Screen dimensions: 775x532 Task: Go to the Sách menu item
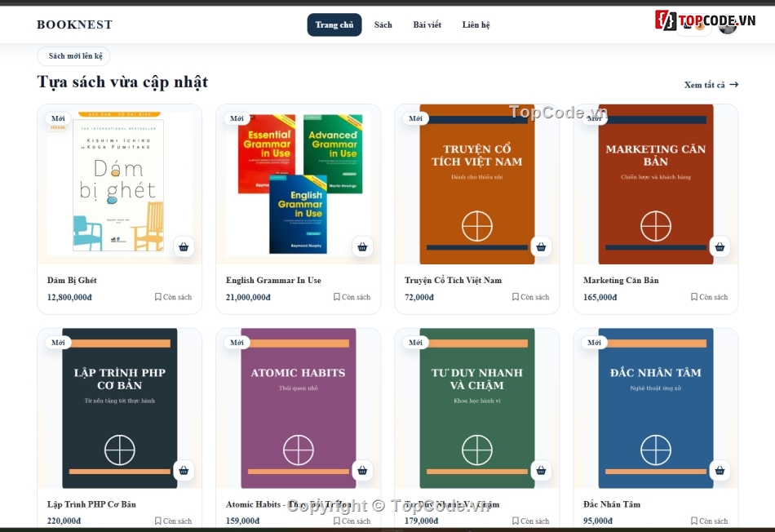pos(383,24)
